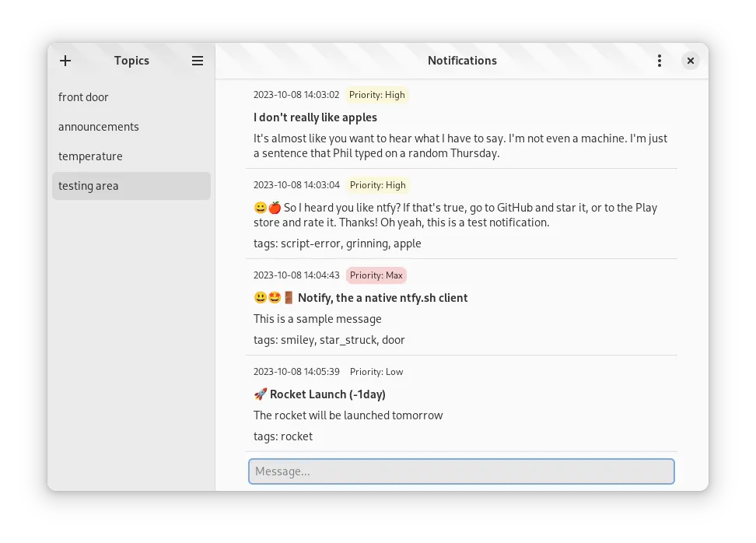756x543 pixels.
Task: Select the currently highlighted testing area topic
Action: 88,185
